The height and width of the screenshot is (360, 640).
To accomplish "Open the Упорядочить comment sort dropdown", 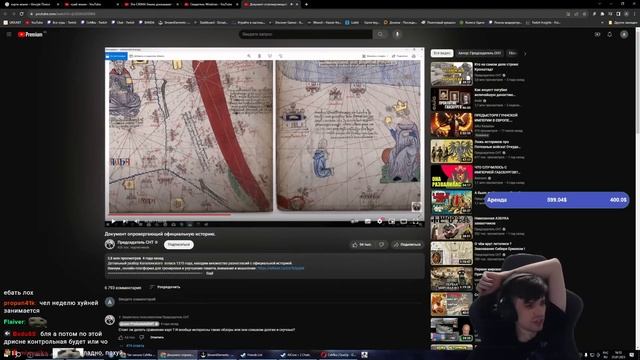I will click(165, 287).
